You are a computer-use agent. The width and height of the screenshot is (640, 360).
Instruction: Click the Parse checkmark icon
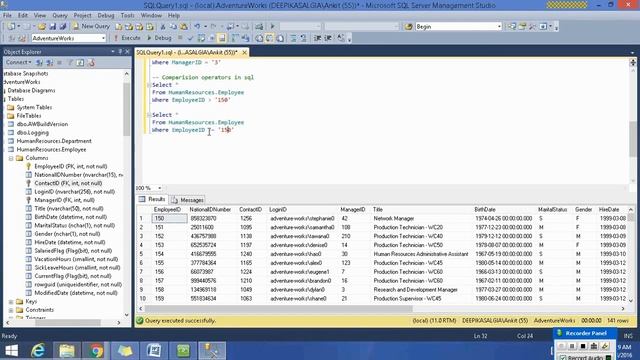[x=190, y=38]
